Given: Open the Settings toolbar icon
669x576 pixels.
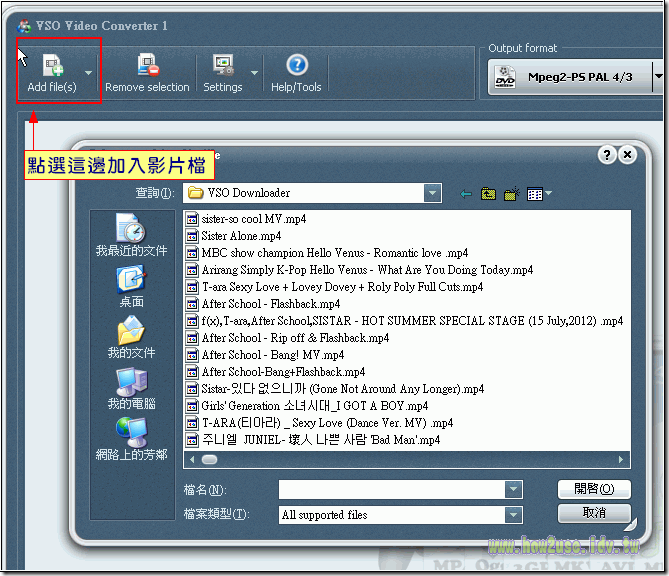Looking at the screenshot, I should click(x=223, y=65).
